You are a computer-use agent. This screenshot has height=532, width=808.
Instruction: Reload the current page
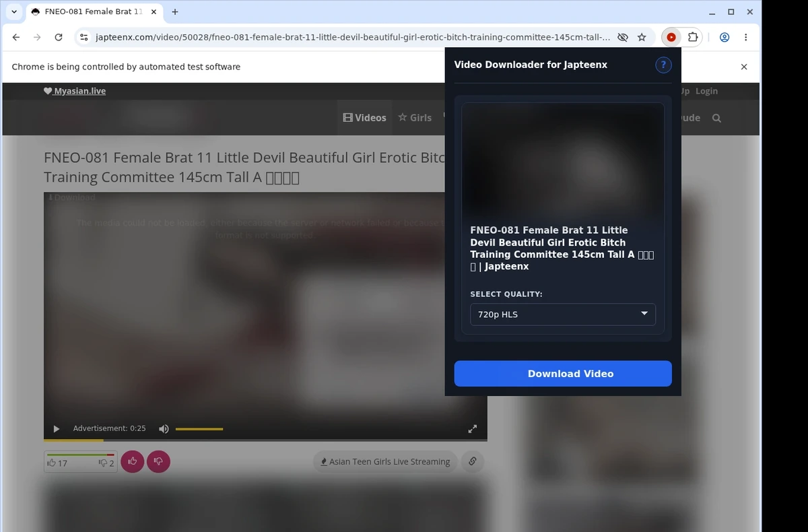coord(59,38)
